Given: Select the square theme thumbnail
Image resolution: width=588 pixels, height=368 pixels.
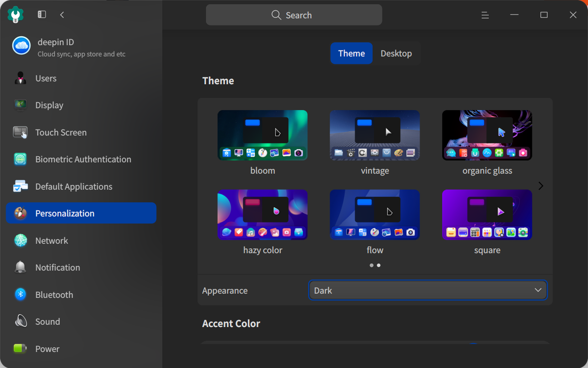Looking at the screenshot, I should (487, 215).
